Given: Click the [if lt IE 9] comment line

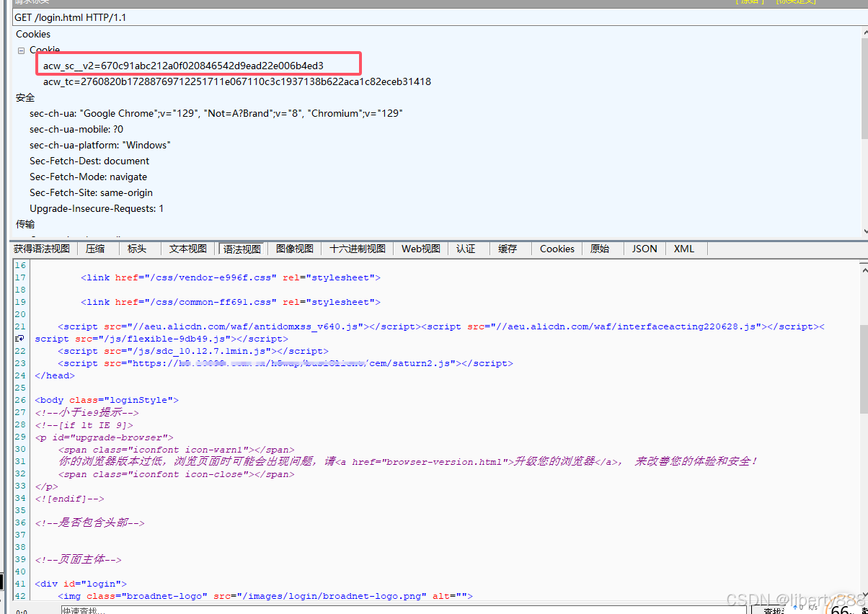Looking at the screenshot, I should [x=84, y=424].
